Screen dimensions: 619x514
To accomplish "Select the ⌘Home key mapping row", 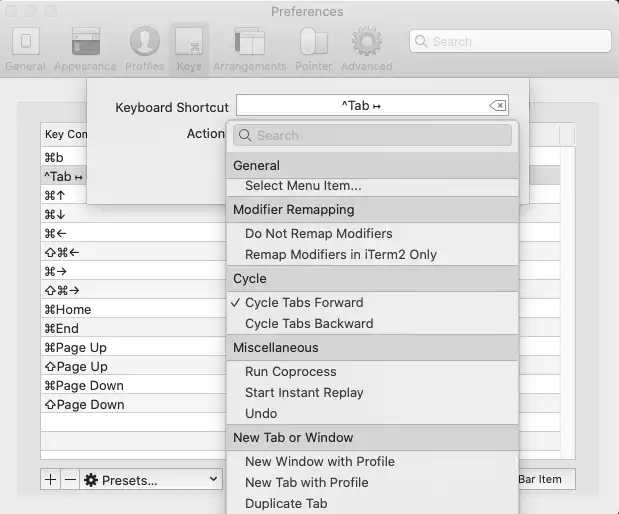I will pyautogui.click(x=133, y=310).
